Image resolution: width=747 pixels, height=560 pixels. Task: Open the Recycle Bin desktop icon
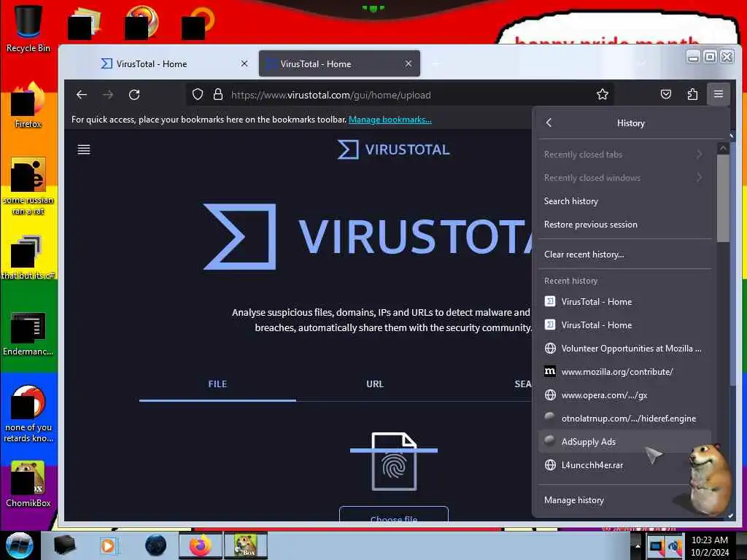[x=28, y=28]
